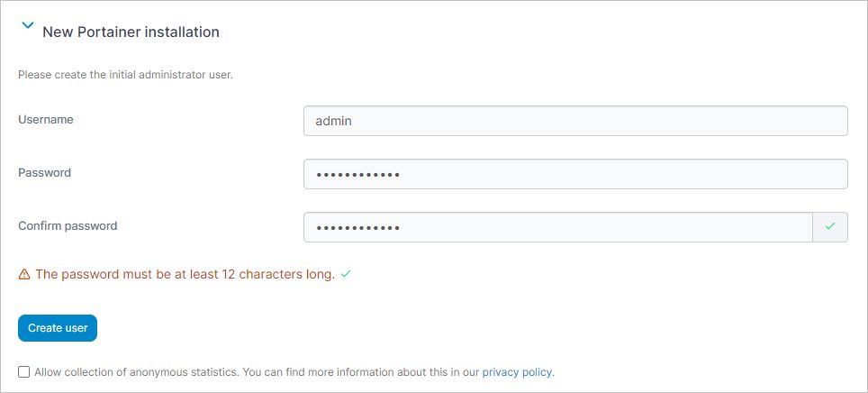Click the 'Please create the initial administrator user' text

tap(126, 75)
